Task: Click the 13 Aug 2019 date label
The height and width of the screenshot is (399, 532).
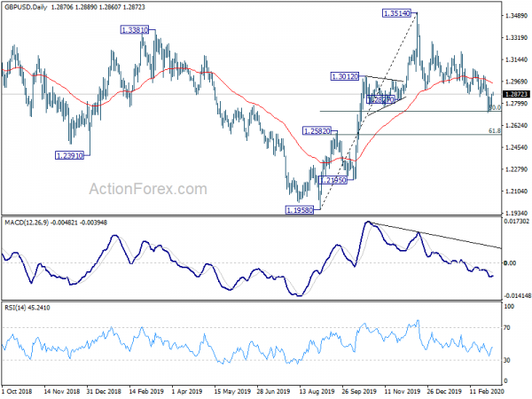Action: 317,391
